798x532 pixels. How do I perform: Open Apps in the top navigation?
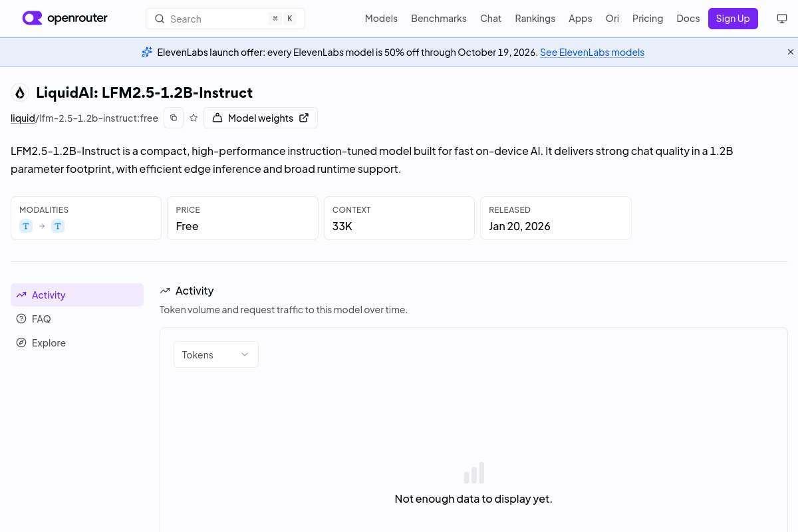[x=581, y=19]
